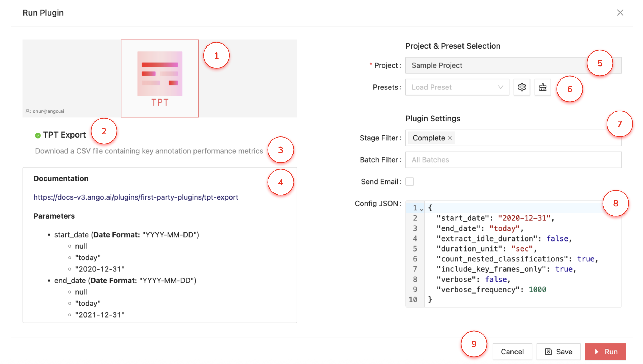Image resolution: width=643 pixels, height=364 pixels.
Task: Click the green status dot beside TPT Export
Action: [38, 135]
